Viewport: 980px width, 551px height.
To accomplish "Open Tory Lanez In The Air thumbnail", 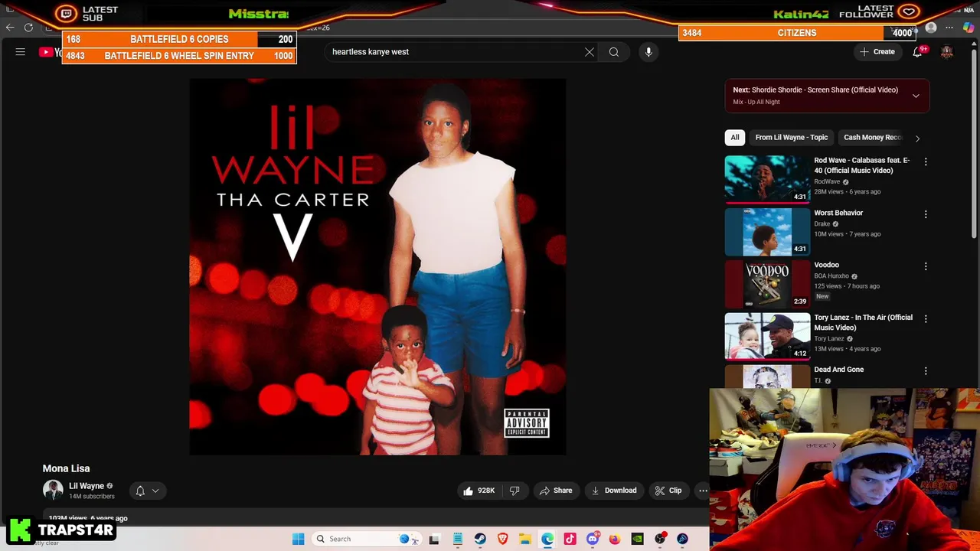I will (767, 336).
